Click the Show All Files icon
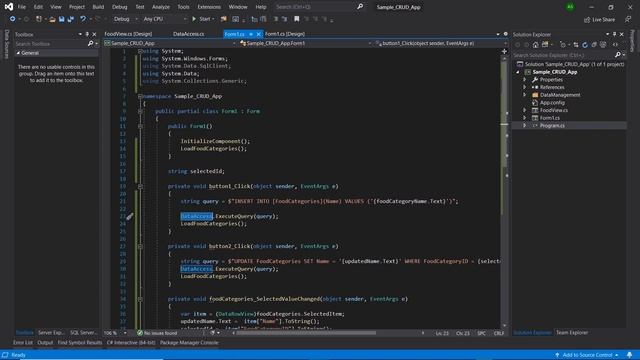Viewport: 640px width, 360px height. (603, 45)
